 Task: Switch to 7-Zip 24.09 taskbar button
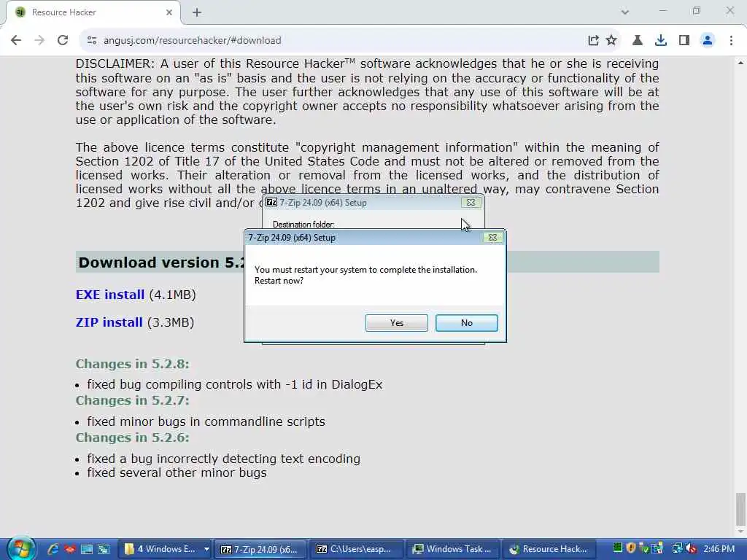tap(260, 549)
